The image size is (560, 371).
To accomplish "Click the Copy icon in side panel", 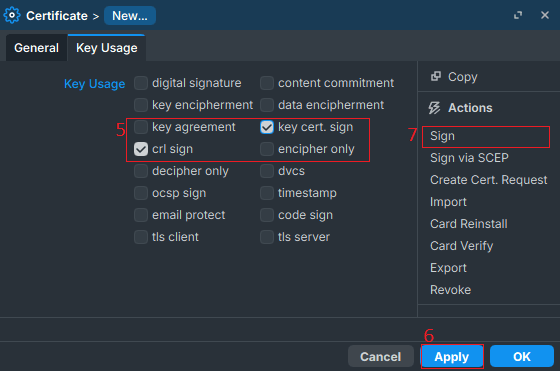I will click(x=436, y=76).
